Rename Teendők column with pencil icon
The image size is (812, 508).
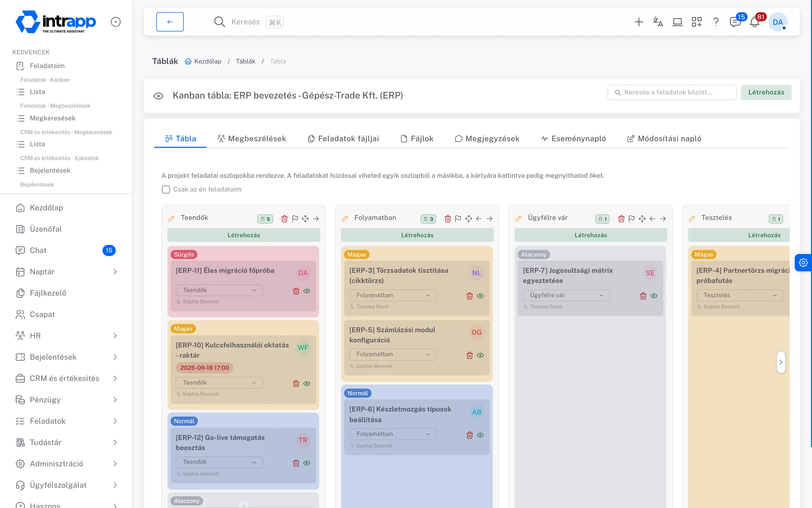click(x=172, y=218)
